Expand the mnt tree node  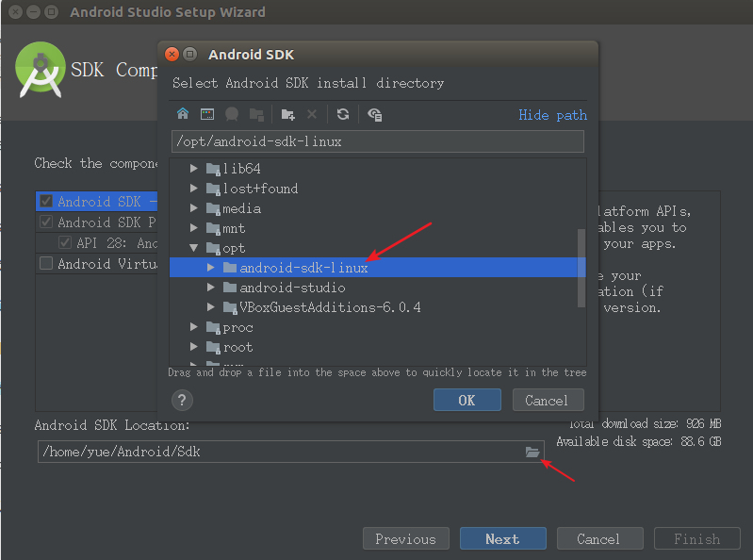click(193, 228)
